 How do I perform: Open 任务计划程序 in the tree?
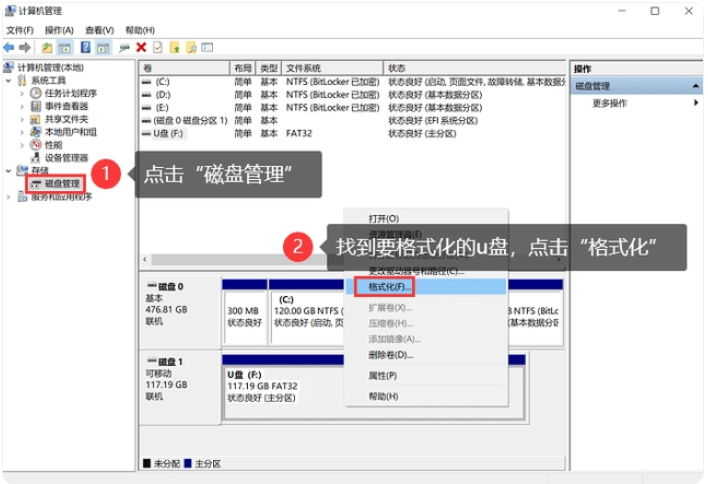pyautogui.click(x=70, y=93)
